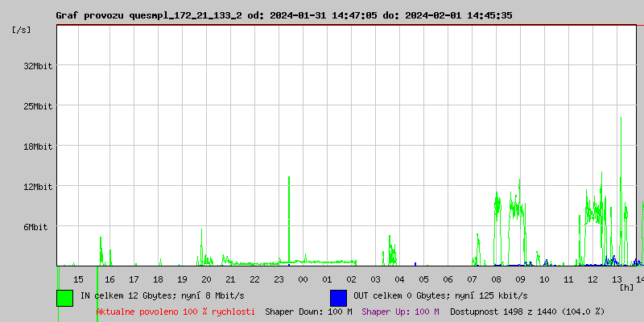This screenshot has height=322, width=644.
Task: Click the hour 12 marker on time axis
Action: click(x=592, y=279)
